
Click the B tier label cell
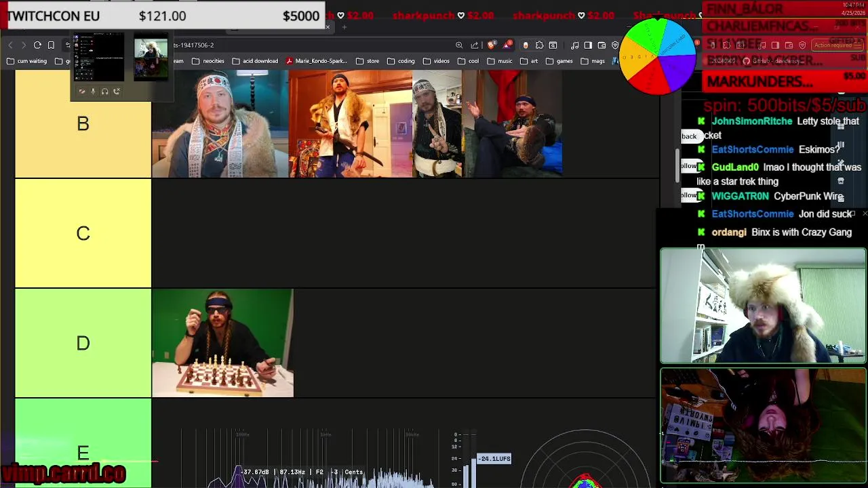click(83, 123)
